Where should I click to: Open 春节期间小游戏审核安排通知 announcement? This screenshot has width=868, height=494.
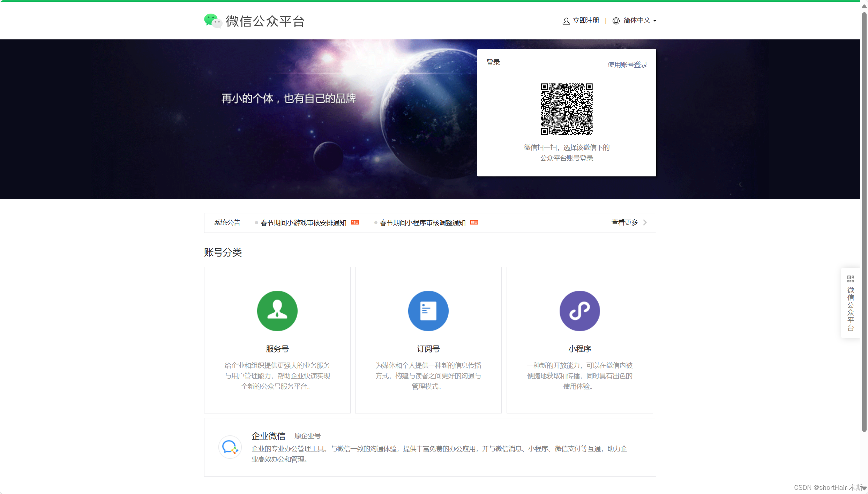[x=303, y=223]
